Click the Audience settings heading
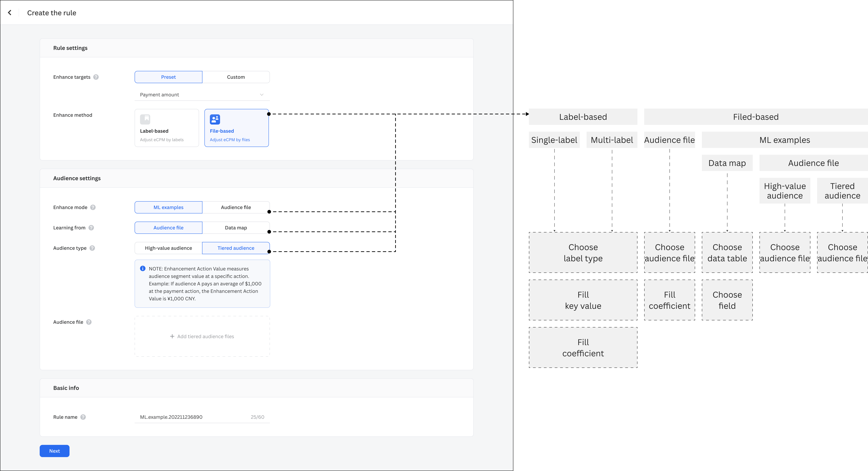 click(77, 178)
